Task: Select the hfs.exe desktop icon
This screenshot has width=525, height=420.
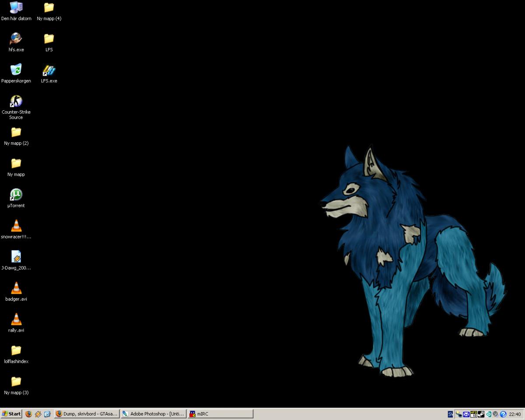Action: (x=16, y=39)
